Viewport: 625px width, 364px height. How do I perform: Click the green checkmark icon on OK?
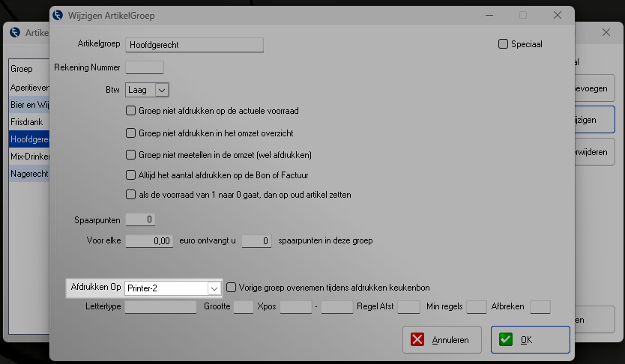tap(506, 340)
